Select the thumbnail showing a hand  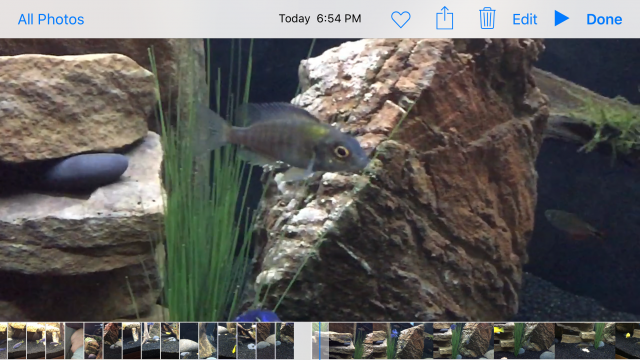(x=74, y=341)
